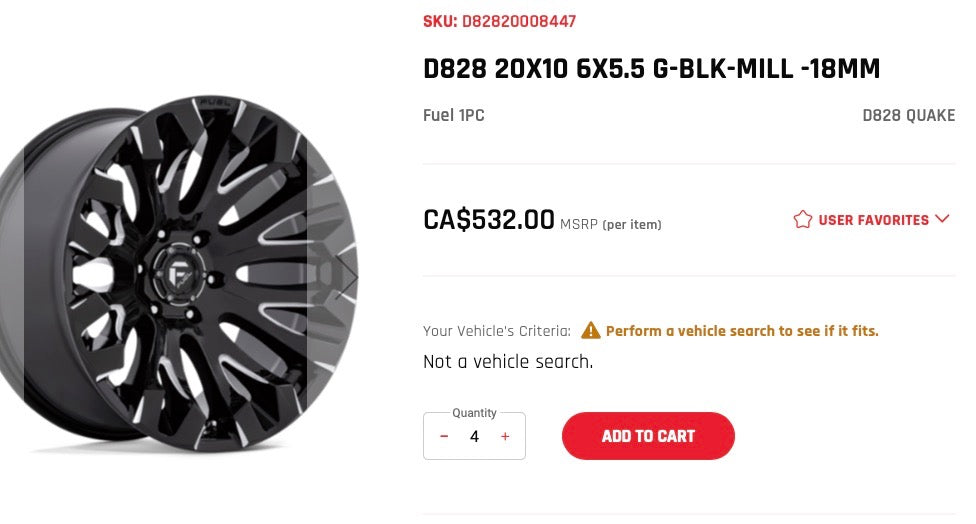Image resolution: width=976 pixels, height=524 pixels.
Task: Click the D828 QUAKE model label
Action: (908, 116)
